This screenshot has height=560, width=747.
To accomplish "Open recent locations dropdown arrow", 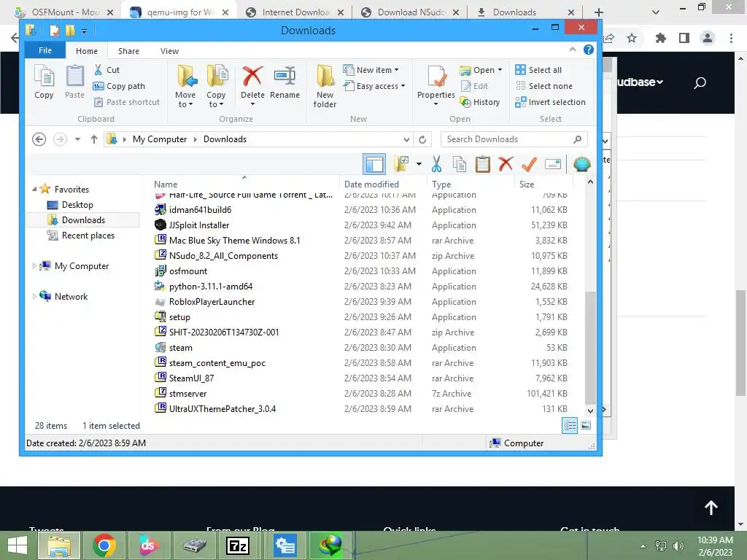I will [x=77, y=139].
